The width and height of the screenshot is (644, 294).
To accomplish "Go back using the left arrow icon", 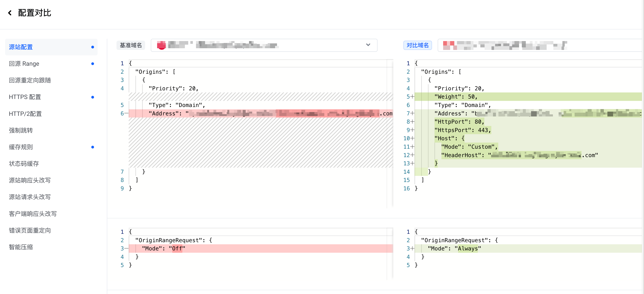I will (x=10, y=13).
